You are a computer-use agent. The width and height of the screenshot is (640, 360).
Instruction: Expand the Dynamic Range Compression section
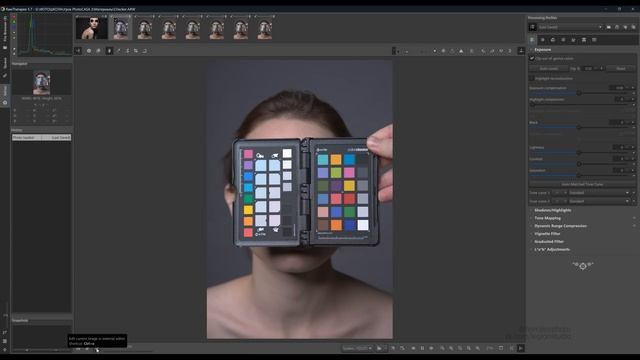tap(560, 226)
